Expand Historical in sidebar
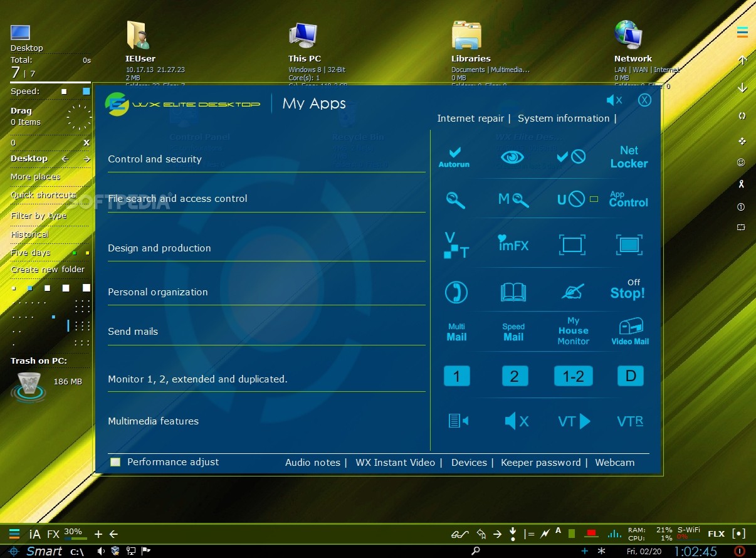Screen dimensions: 756x558 [x=29, y=234]
